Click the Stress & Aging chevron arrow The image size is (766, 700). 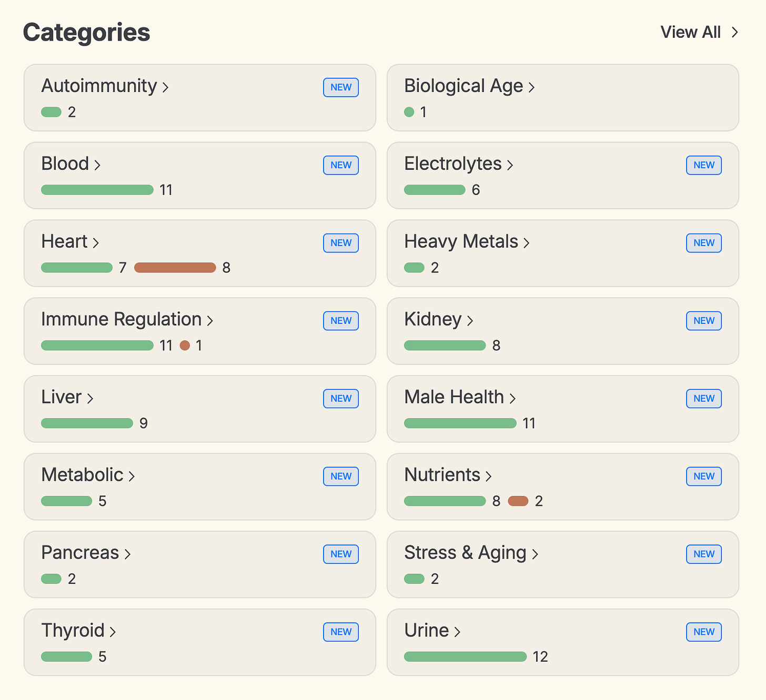pyautogui.click(x=535, y=554)
